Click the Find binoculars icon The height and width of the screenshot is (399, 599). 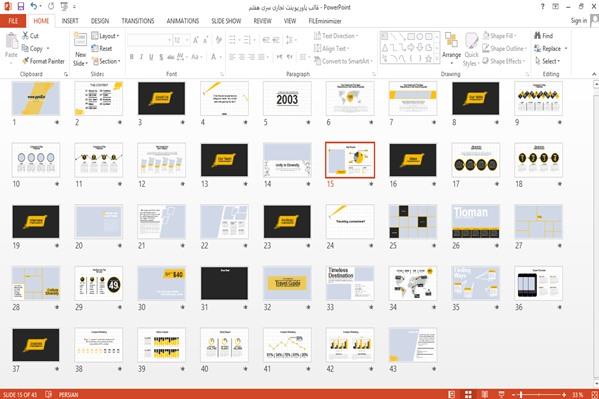537,36
